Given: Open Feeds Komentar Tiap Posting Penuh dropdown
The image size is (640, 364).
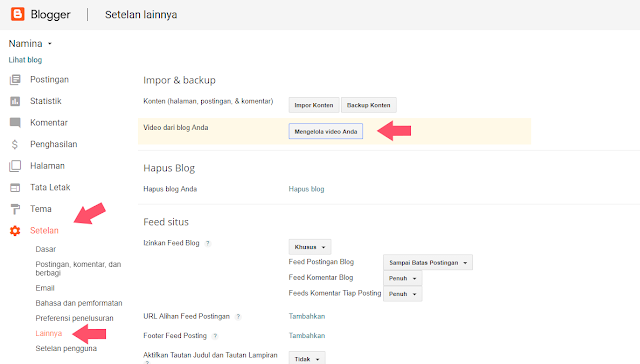Looking at the screenshot, I should [x=402, y=294].
